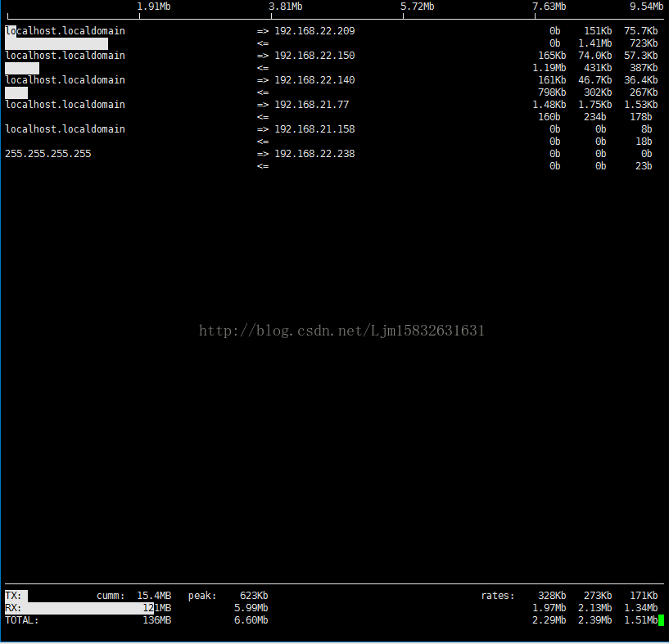Viewport: 669px width, 644px height.
Task: Click the 165Kb rate value
Action: click(552, 56)
